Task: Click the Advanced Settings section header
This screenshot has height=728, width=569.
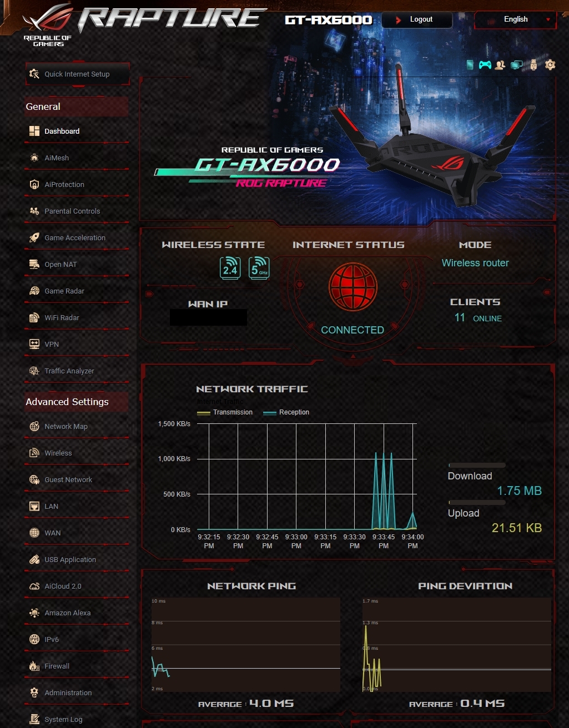Action: (77, 402)
